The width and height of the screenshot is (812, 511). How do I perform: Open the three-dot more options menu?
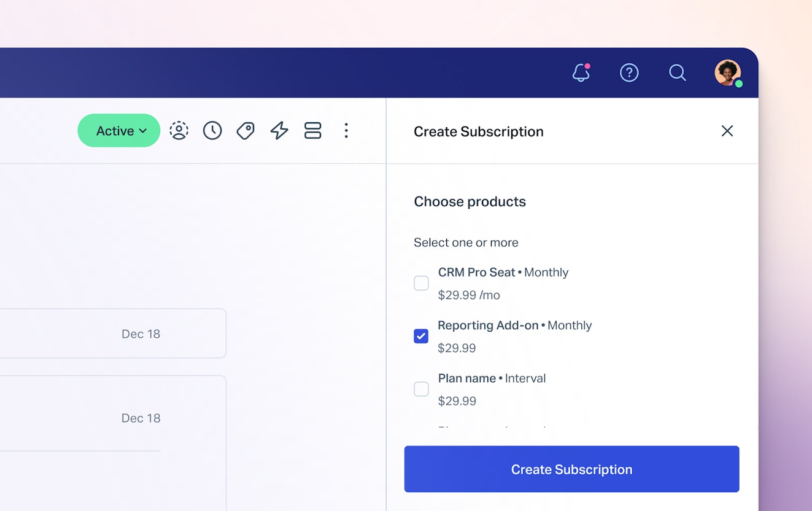click(x=346, y=131)
